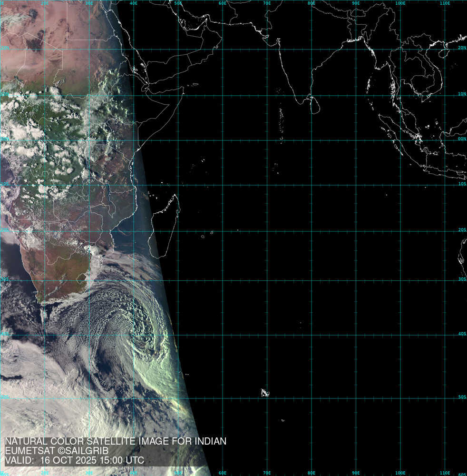The height and width of the screenshot is (476, 467).
Task: Click the 'NATURAL COLOR SATELLITE IMAGE FOR INDIAN' title
Action: (x=116, y=441)
